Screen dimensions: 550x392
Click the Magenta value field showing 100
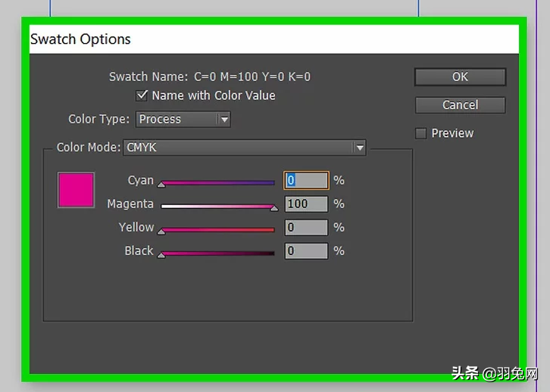306,204
